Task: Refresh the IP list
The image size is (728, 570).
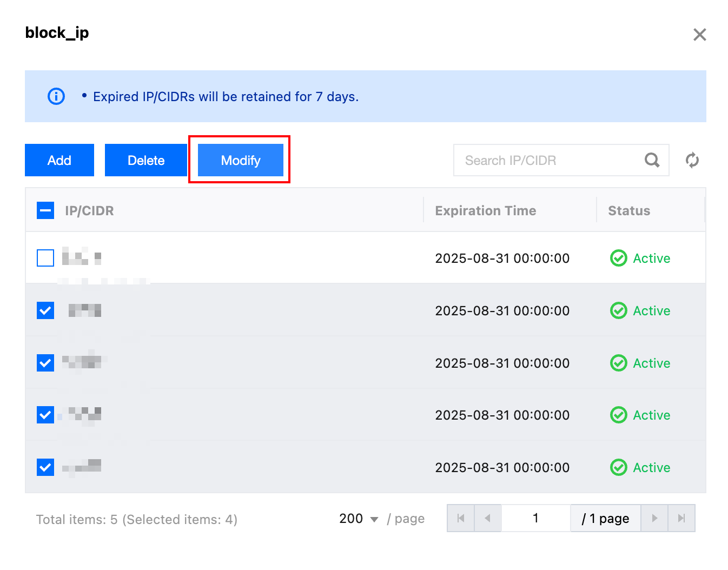Action: click(x=692, y=160)
